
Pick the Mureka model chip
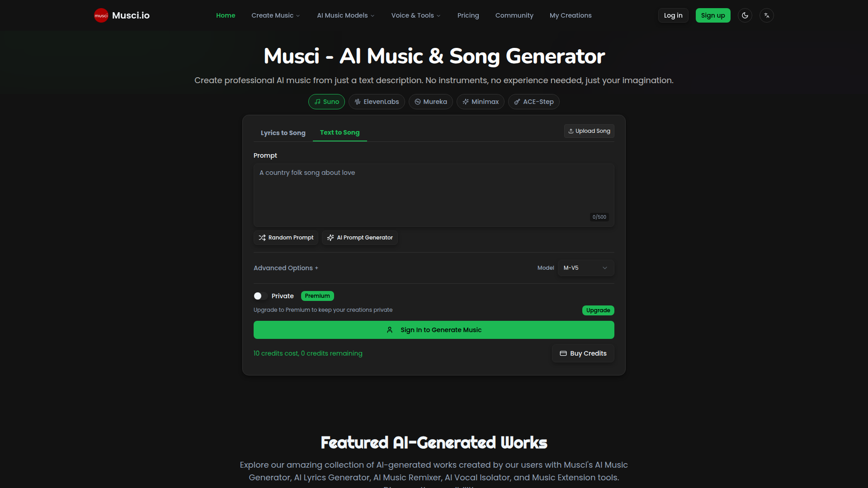(431, 102)
